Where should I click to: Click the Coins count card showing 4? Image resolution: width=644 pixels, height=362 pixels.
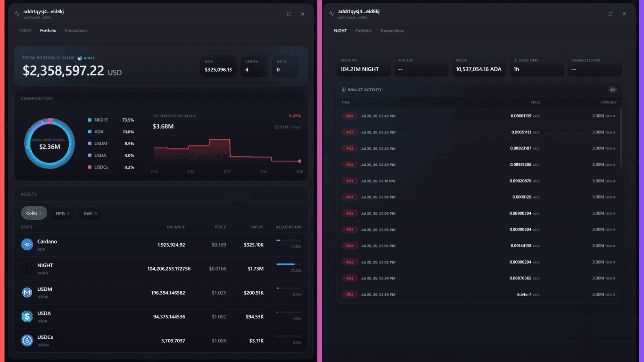click(x=254, y=66)
